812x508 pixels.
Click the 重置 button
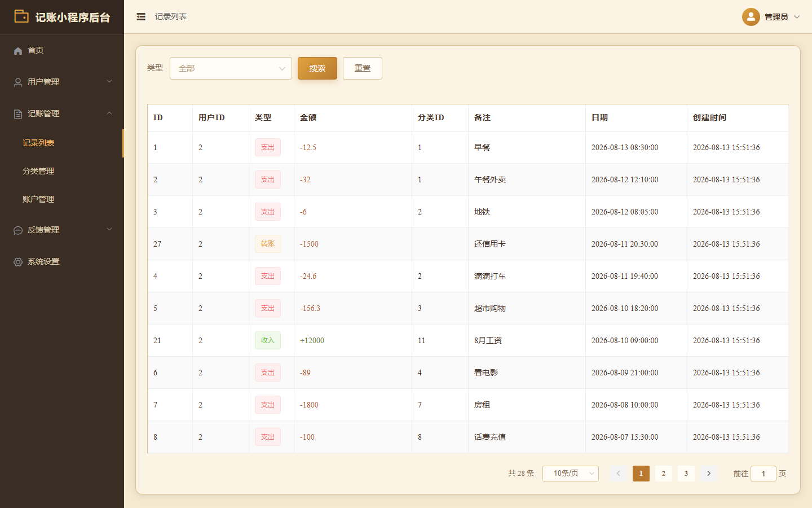363,68
